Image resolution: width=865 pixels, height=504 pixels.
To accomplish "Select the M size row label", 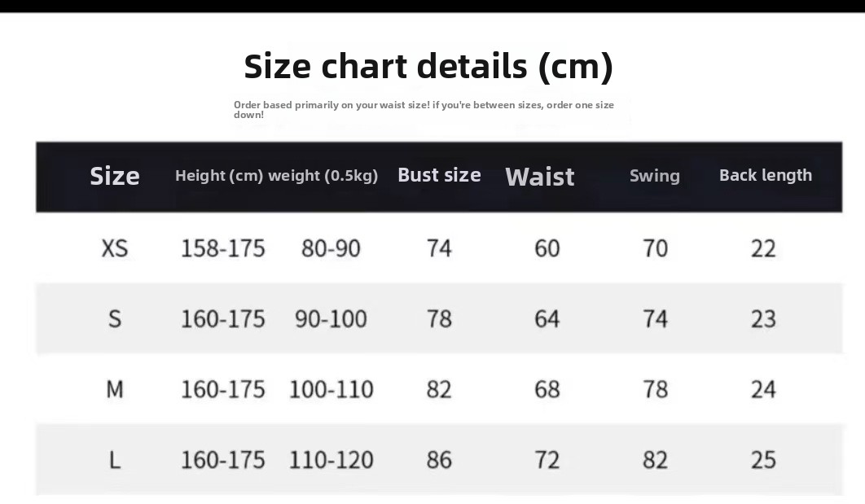I will click(x=115, y=390).
